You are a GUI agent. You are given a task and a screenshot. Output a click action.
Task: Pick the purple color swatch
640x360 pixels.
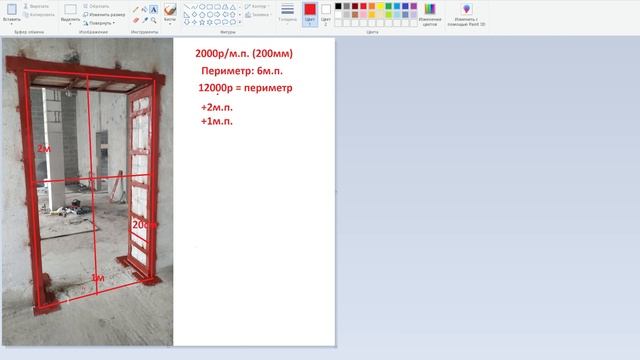pyautogui.click(x=413, y=6)
